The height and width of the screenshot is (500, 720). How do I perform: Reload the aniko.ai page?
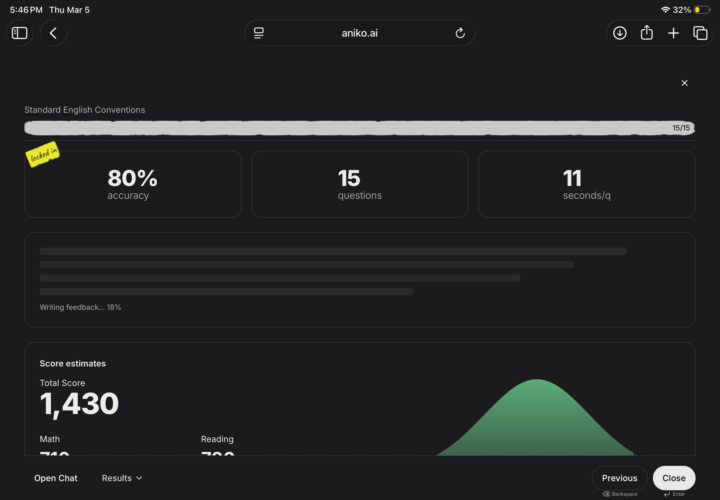point(460,33)
